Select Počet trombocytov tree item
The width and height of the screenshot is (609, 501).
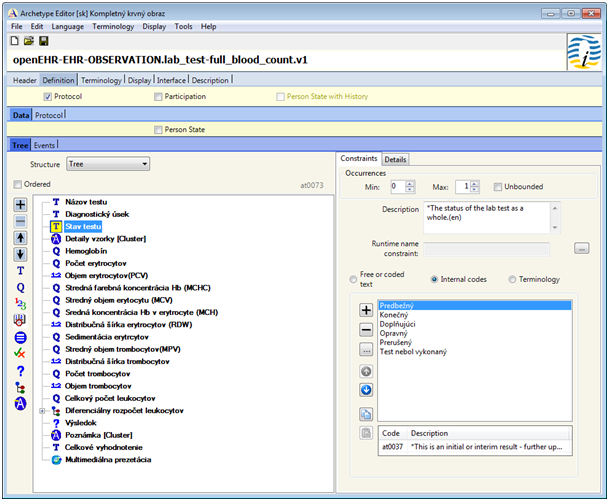coord(97,374)
